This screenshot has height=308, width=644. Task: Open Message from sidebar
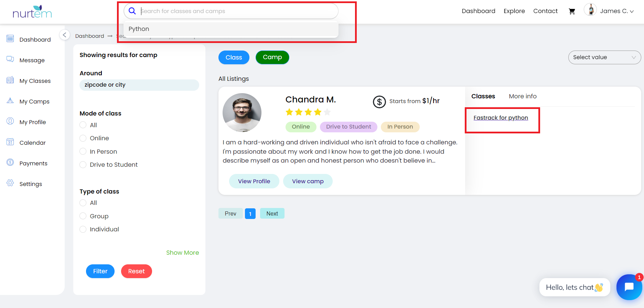pos(32,60)
